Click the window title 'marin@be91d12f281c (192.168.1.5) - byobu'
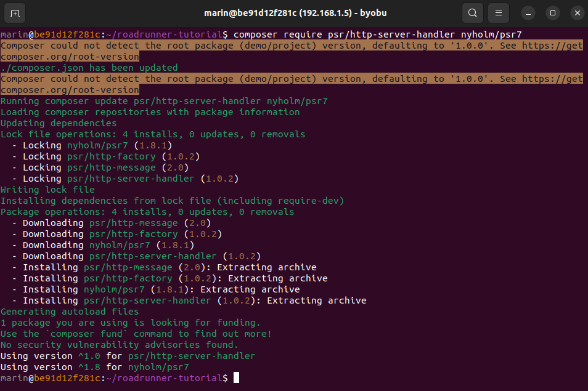The width and height of the screenshot is (588, 391). pyautogui.click(x=295, y=13)
